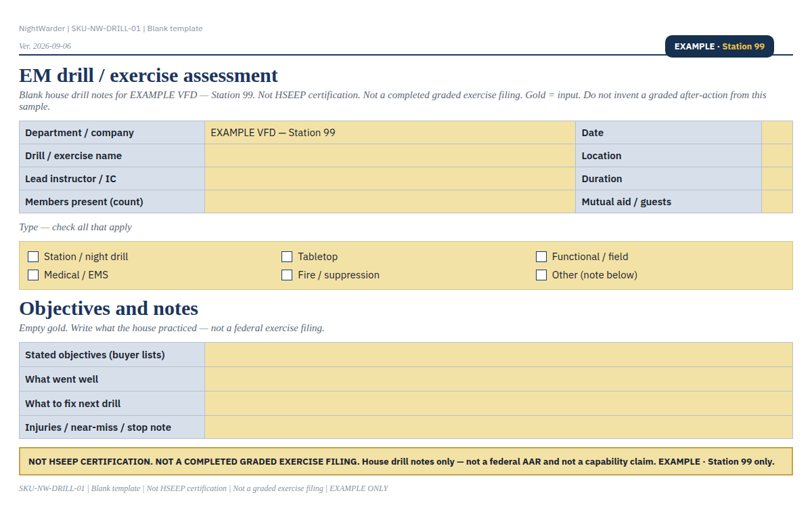Click the What to fix next drill field
Screen dimensions: 812x508
(499, 404)
